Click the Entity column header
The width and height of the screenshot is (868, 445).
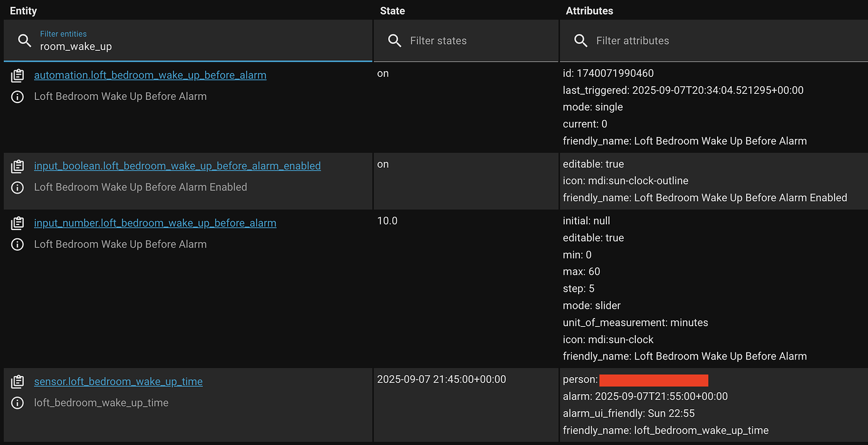pos(23,10)
